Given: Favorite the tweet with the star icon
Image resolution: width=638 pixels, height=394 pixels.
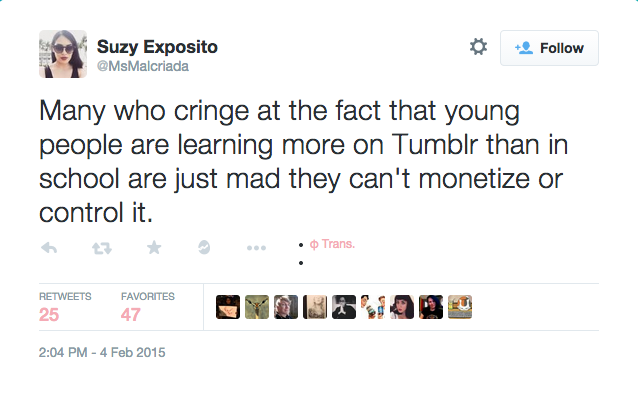Looking at the screenshot, I should point(154,247).
